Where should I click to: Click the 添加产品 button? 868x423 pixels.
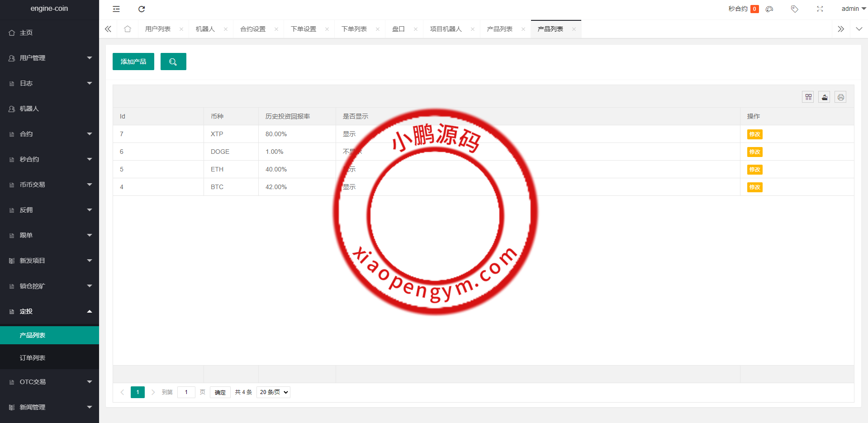click(133, 62)
